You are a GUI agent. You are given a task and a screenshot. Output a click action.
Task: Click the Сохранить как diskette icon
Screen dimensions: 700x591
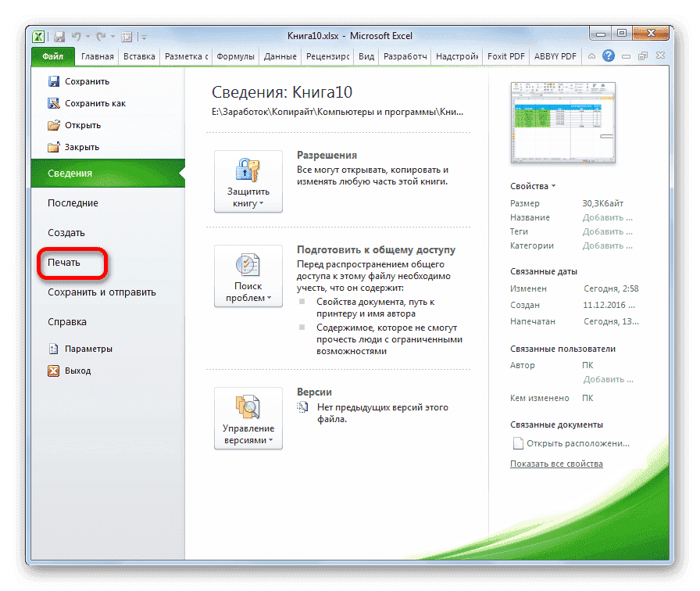click(x=54, y=102)
